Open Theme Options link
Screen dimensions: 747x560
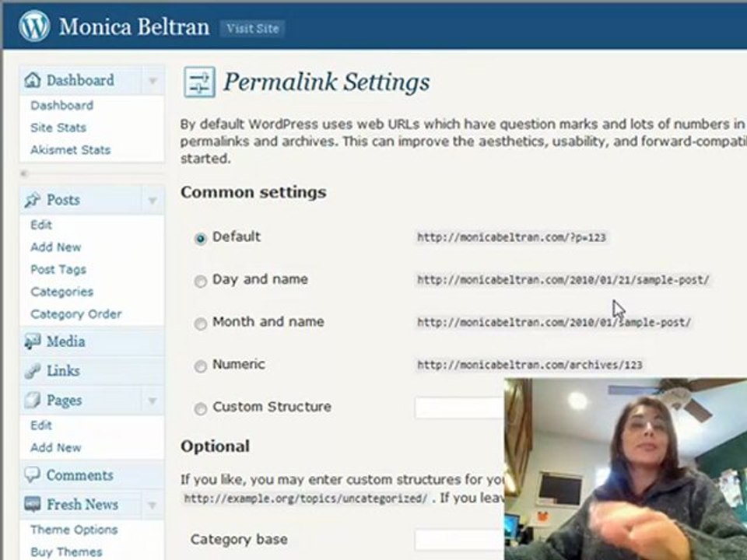tap(74, 530)
